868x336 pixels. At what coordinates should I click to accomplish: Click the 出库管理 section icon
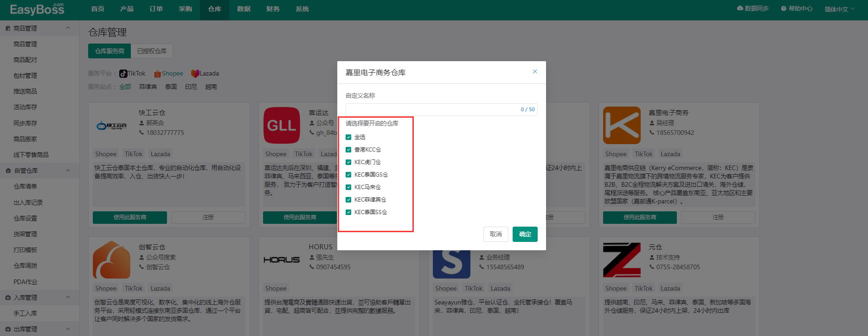8,329
